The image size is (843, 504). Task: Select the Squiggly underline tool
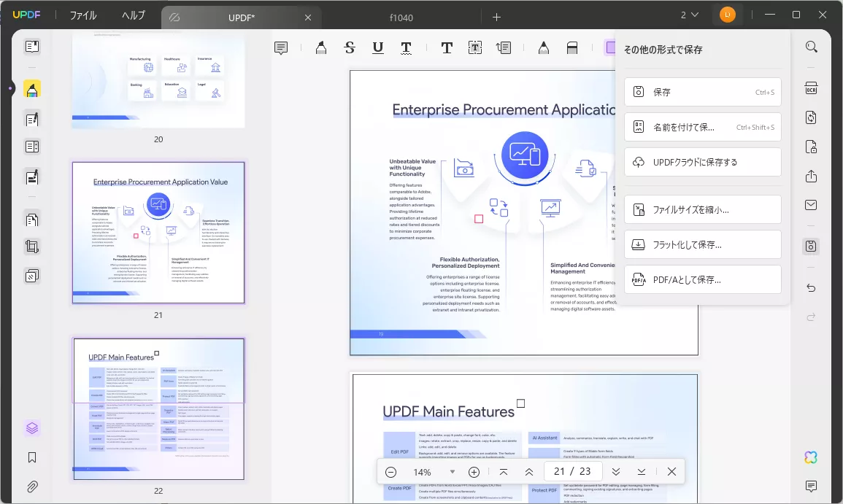click(x=407, y=48)
